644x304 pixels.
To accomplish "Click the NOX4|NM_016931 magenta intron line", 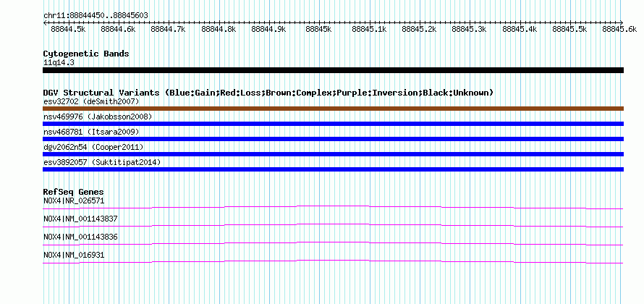I will (x=333, y=262).
